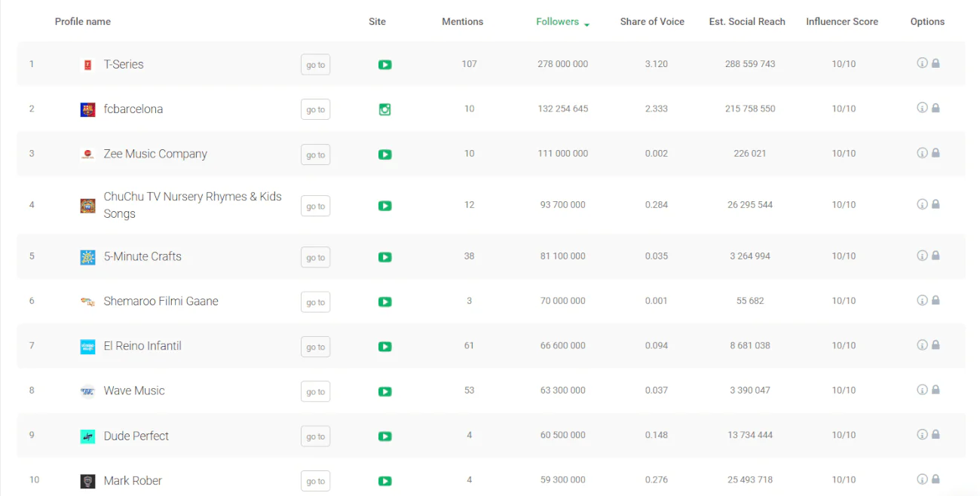Click the YouTube icon in T-Series row
980x496 pixels.
384,65
